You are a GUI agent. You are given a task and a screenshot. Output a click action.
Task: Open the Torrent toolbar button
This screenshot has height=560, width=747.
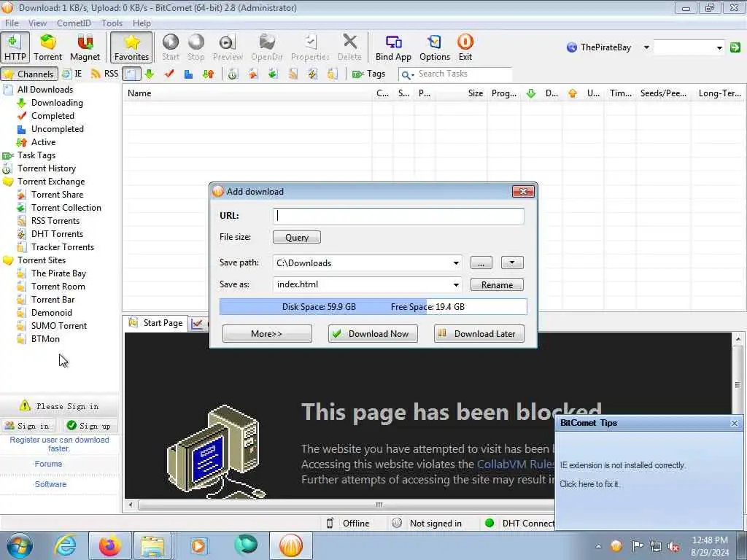click(47, 47)
